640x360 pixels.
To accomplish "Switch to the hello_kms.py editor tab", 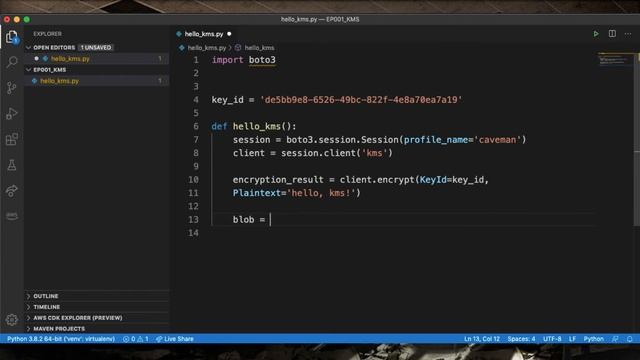I will tap(204, 34).
